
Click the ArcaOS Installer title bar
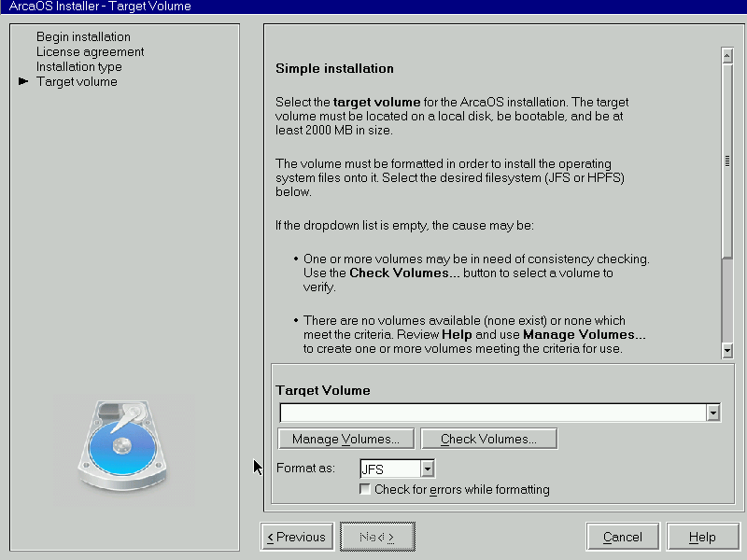373,7
